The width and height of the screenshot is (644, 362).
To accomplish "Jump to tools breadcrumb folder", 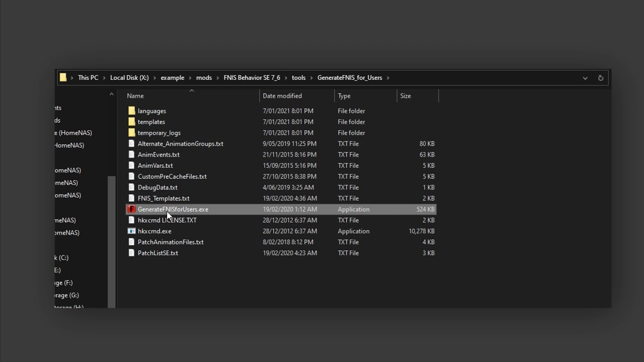I will coord(298,78).
